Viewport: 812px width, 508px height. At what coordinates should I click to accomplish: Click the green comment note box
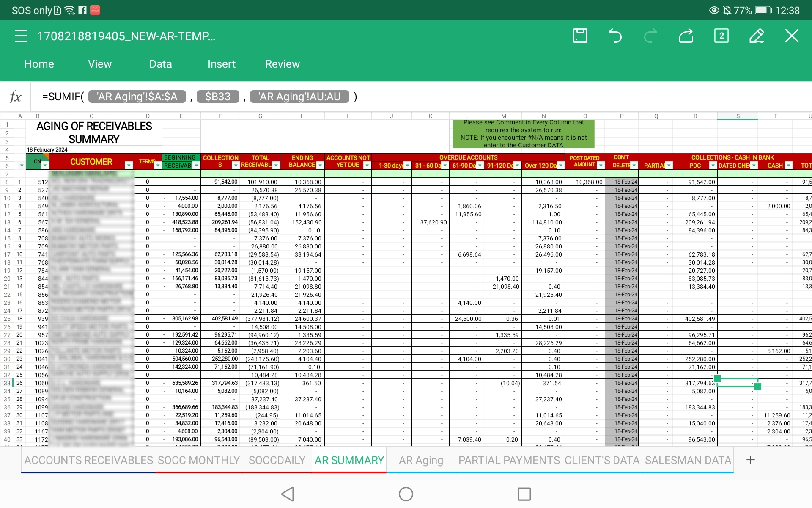pos(523,134)
